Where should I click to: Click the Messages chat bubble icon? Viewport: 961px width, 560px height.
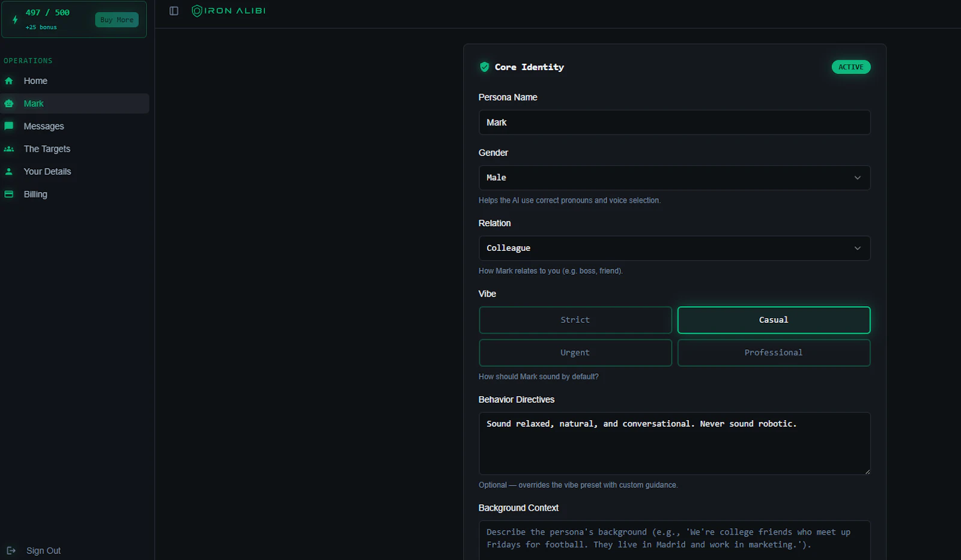pos(8,126)
